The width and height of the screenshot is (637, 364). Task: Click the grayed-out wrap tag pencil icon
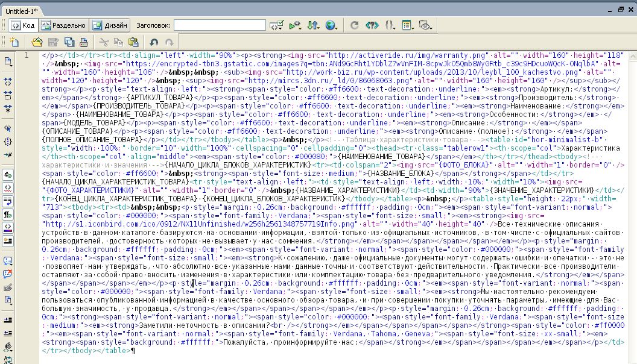pyautogui.click(x=8, y=287)
